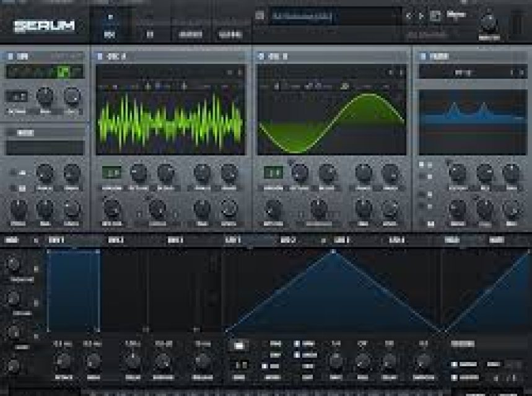Click the OSC B WT POS knob

274,208
